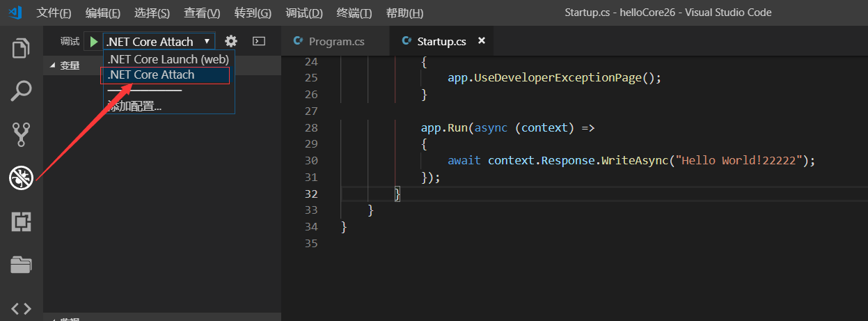The width and height of the screenshot is (868, 321).
Task: Open the 终端(T) menu
Action: point(354,13)
